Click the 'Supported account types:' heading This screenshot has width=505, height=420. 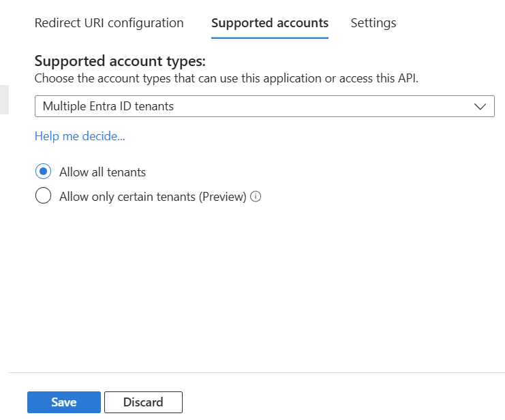pos(119,61)
